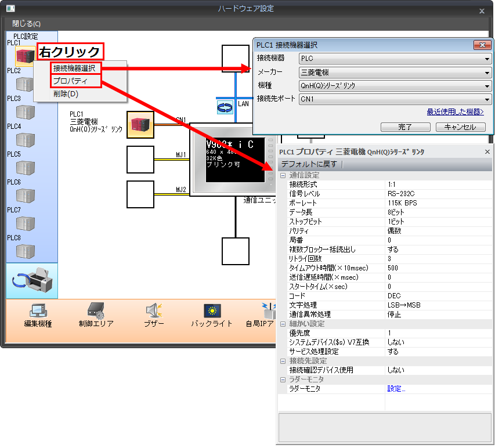This screenshot has height=448, width=495.
Task: Choose 削除(D) from the context menu
Action: pyautogui.click(x=66, y=94)
